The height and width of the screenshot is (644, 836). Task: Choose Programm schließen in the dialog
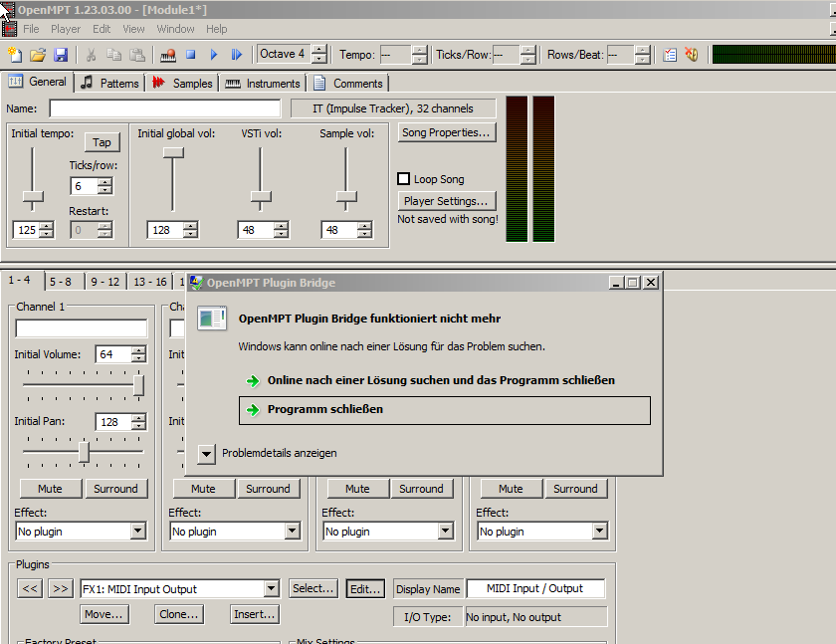tap(445, 410)
